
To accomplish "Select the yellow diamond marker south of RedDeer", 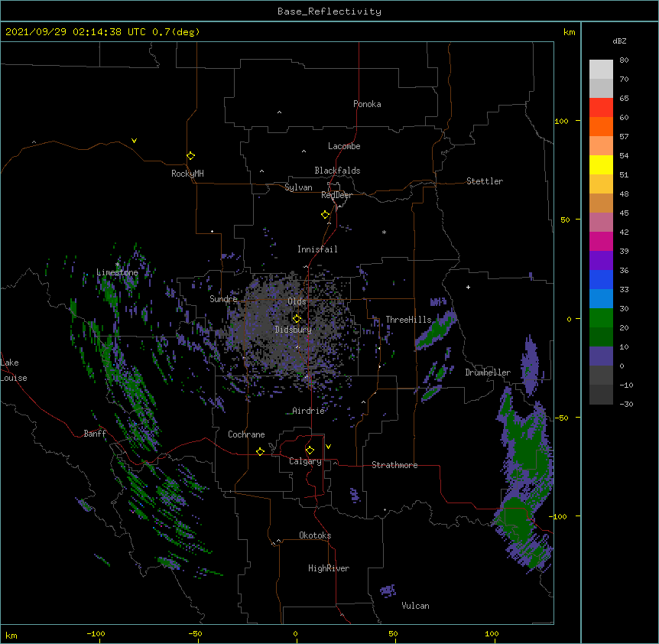I will [x=325, y=214].
